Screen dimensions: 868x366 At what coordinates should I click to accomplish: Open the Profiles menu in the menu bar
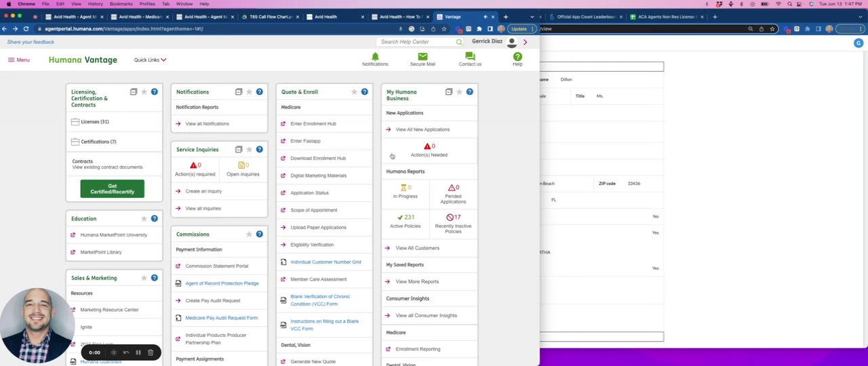[x=147, y=3]
